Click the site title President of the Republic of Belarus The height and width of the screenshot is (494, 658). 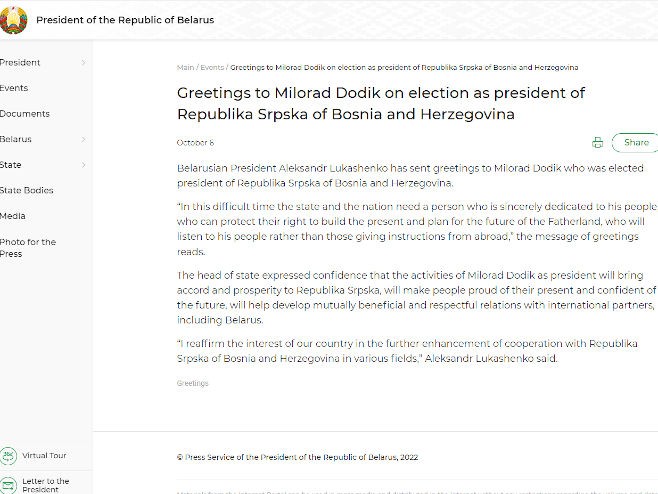click(125, 20)
